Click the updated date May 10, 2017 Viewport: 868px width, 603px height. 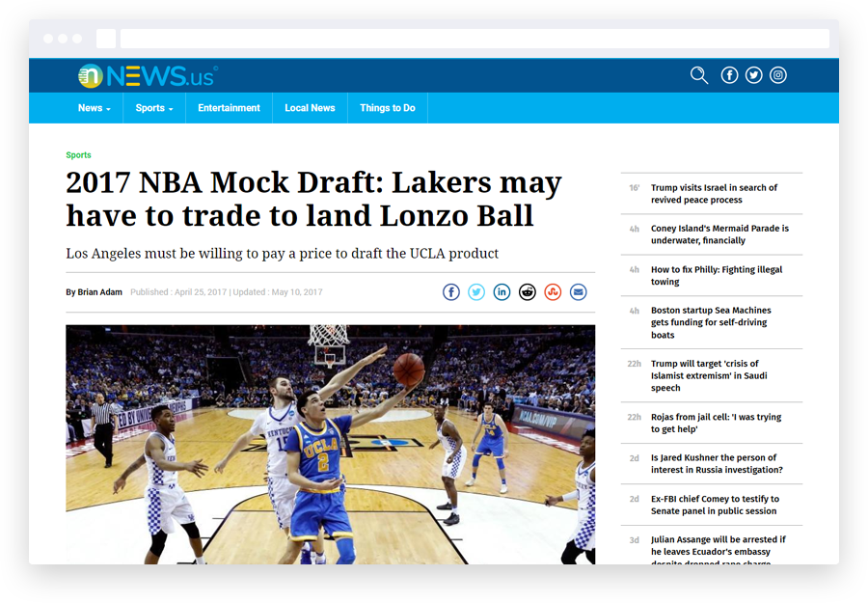[297, 291]
